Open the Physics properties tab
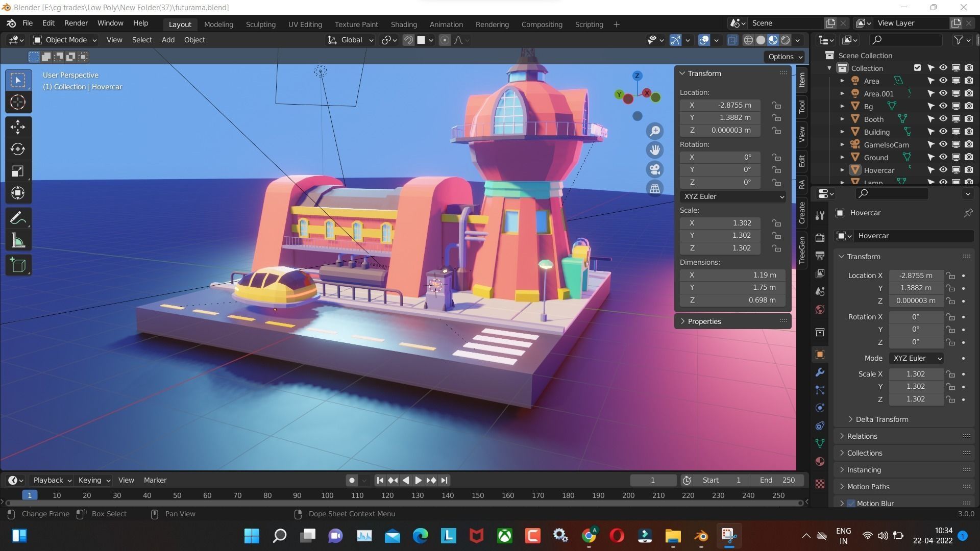The width and height of the screenshot is (980, 551). coord(820,408)
